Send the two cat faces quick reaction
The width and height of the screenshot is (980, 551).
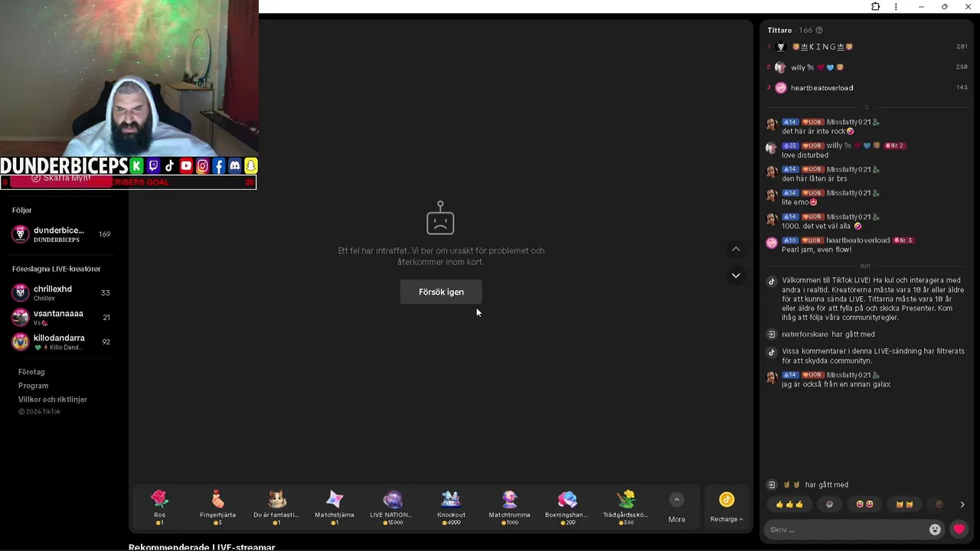point(905,504)
